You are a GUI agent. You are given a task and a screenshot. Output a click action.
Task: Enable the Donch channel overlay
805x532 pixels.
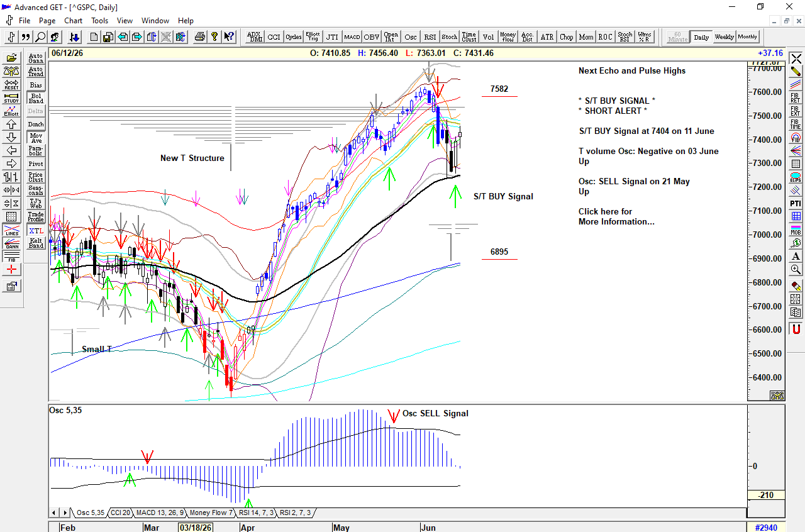click(x=36, y=125)
